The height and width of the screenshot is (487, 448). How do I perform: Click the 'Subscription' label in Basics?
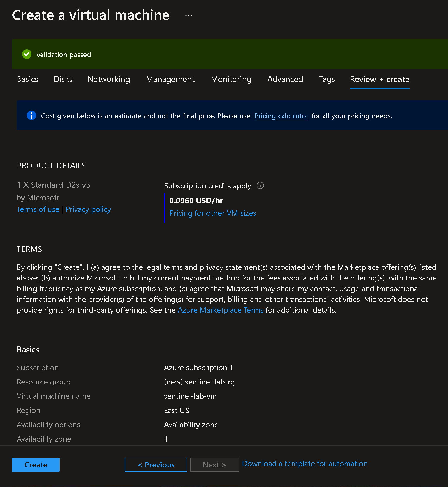pyautogui.click(x=38, y=368)
